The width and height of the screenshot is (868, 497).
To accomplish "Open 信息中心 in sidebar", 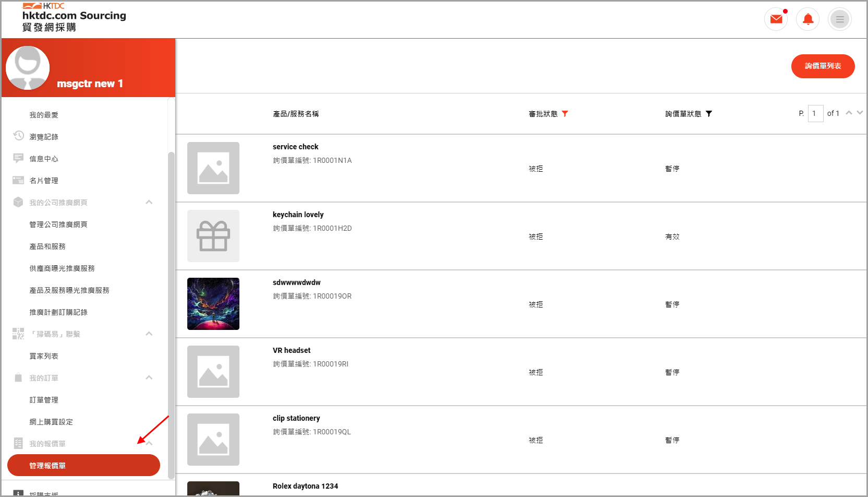I will [x=44, y=159].
